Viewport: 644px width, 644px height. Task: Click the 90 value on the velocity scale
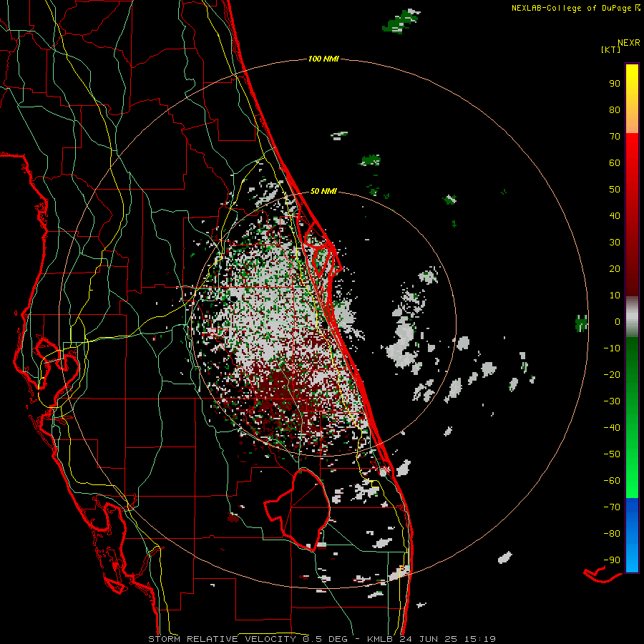click(x=615, y=84)
